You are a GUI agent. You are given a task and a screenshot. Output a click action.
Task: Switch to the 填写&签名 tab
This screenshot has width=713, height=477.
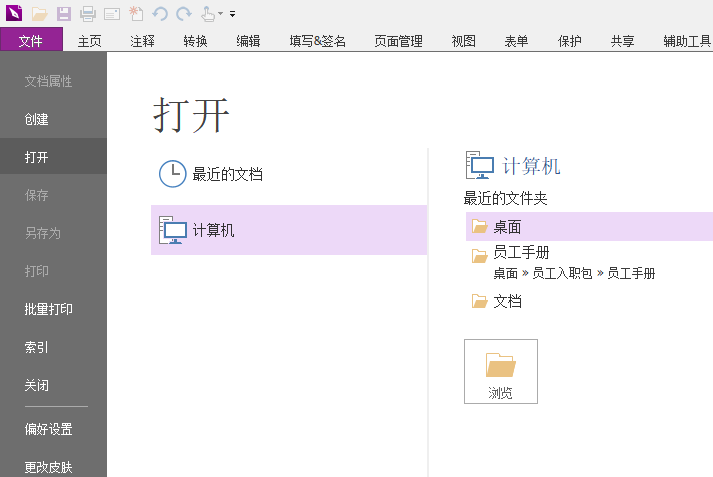[317, 41]
